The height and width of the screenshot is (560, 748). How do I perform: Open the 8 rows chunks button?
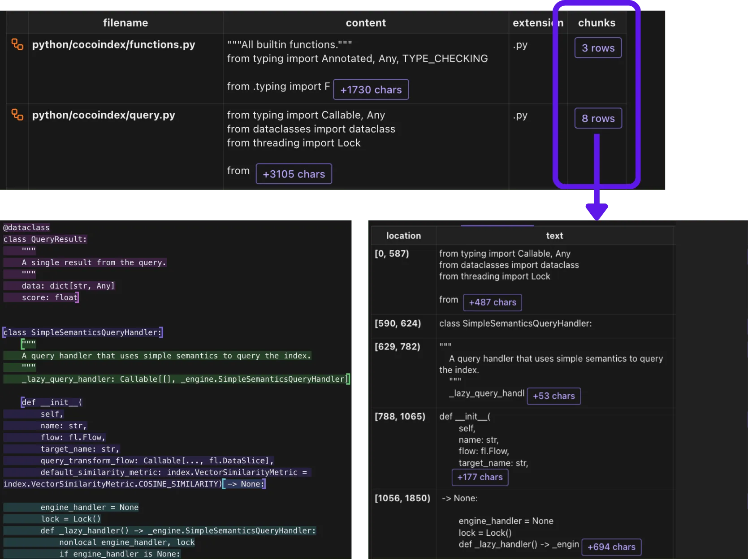pyautogui.click(x=598, y=118)
